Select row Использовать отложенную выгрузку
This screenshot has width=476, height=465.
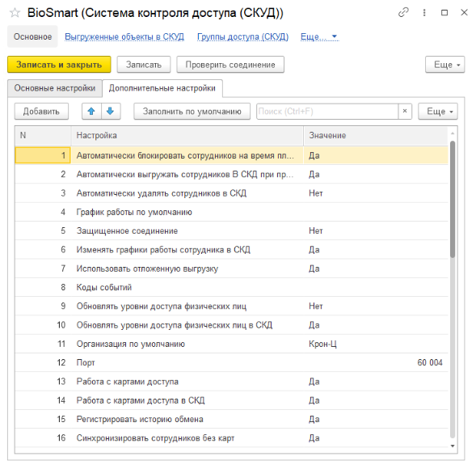click(x=231, y=268)
